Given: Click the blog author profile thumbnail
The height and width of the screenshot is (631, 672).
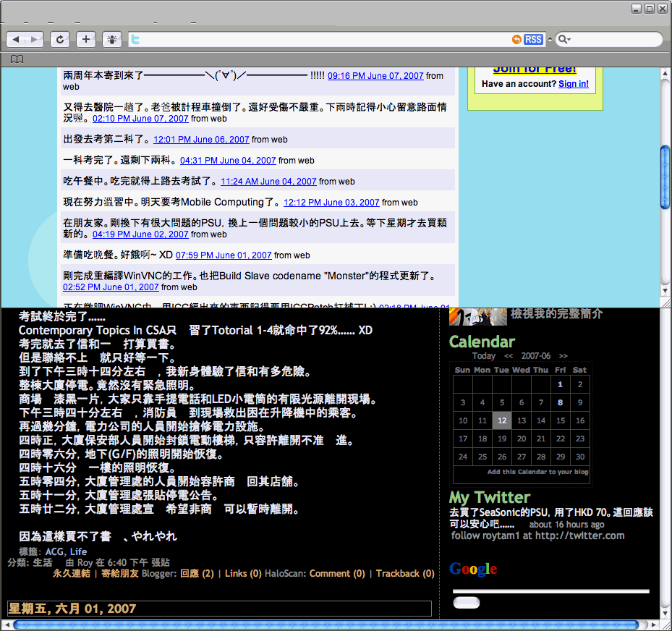Looking at the screenshot, I should 477,316.
